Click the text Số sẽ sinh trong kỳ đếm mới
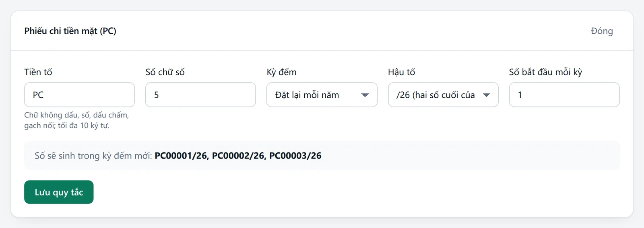644x228 pixels. [x=93, y=156]
